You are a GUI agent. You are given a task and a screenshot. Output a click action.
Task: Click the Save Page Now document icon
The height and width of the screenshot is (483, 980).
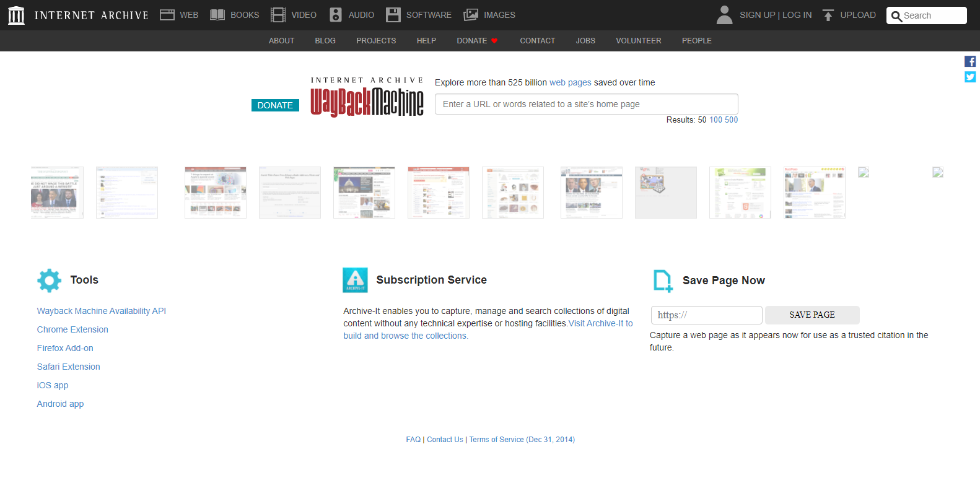point(663,281)
